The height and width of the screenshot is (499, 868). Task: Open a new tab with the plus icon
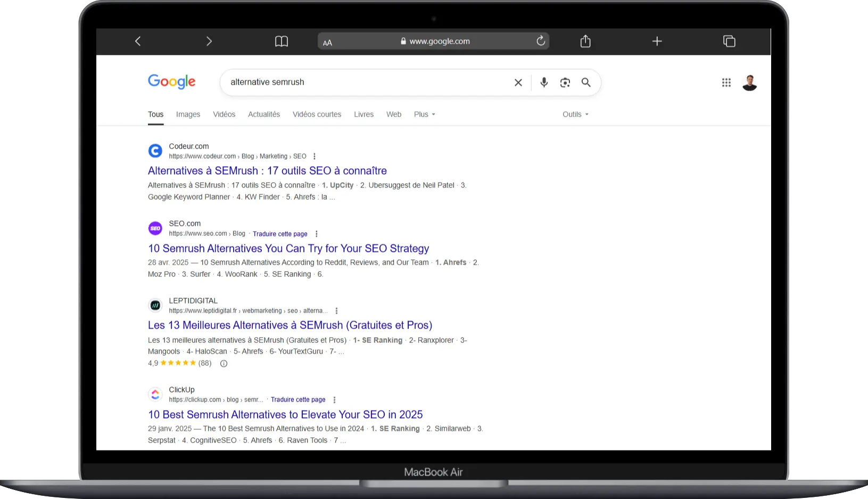[x=657, y=41]
